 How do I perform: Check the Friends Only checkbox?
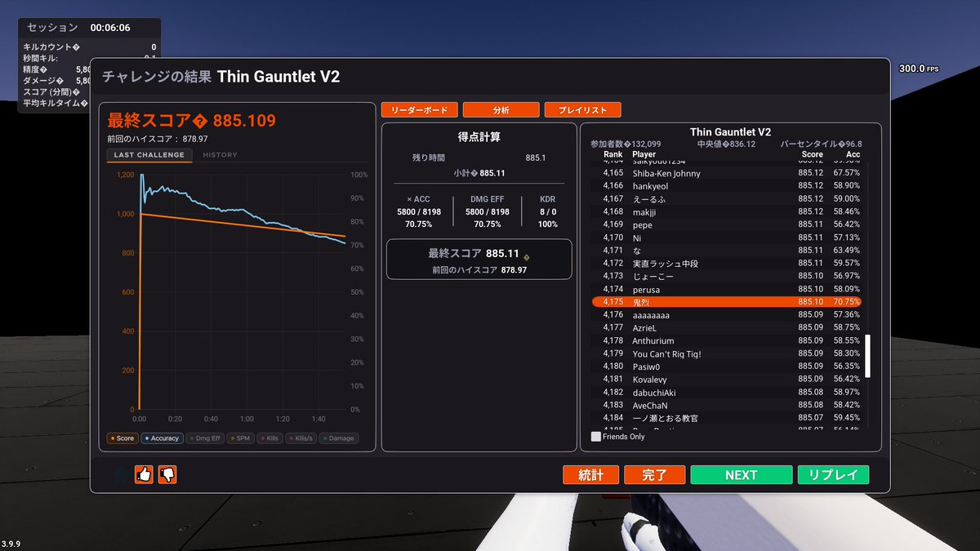pos(596,437)
